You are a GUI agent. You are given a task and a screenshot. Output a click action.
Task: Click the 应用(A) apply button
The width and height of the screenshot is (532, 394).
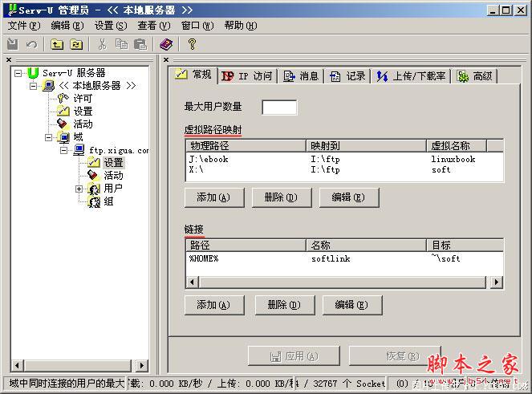294,356
